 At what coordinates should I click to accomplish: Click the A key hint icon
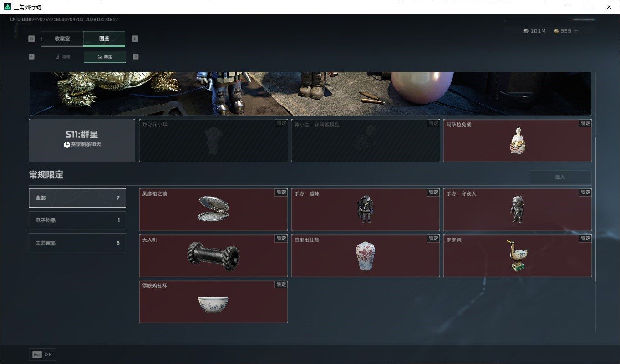point(31,57)
